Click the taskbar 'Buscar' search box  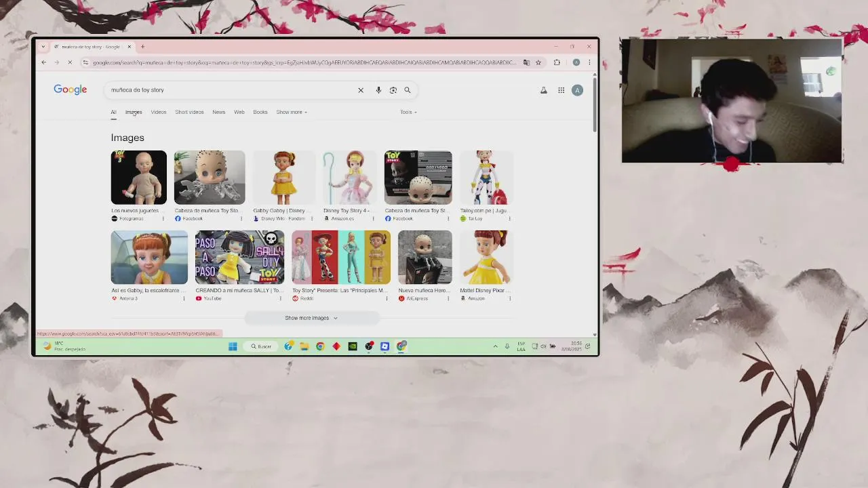coord(262,346)
